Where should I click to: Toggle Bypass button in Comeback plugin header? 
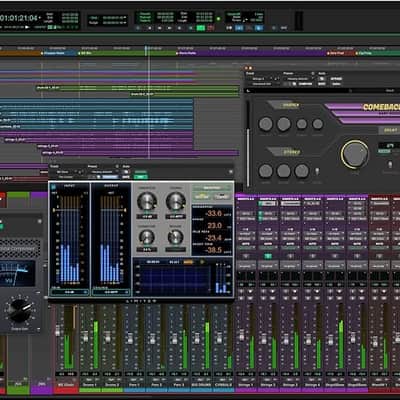(336, 79)
